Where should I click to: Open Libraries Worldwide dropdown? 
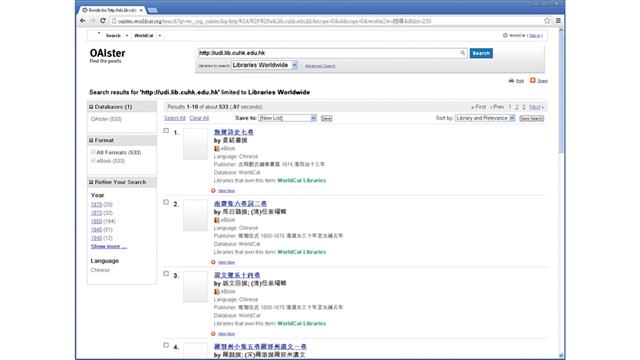pos(264,65)
